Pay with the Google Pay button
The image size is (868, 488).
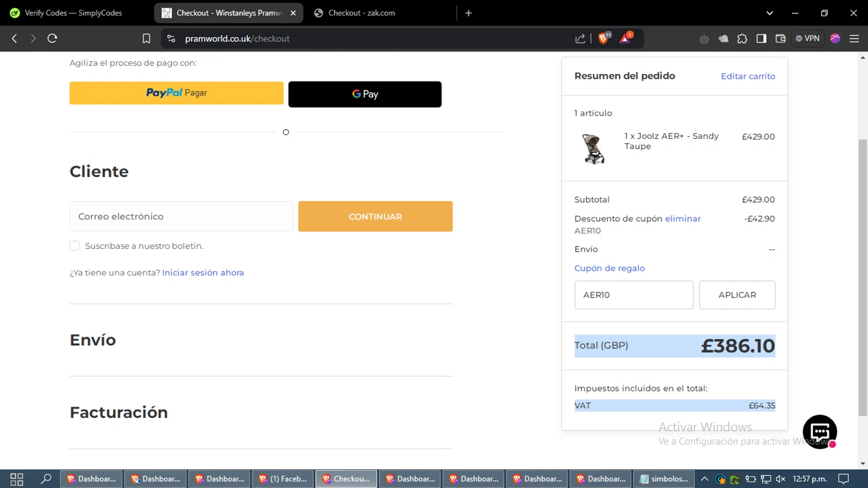365,94
